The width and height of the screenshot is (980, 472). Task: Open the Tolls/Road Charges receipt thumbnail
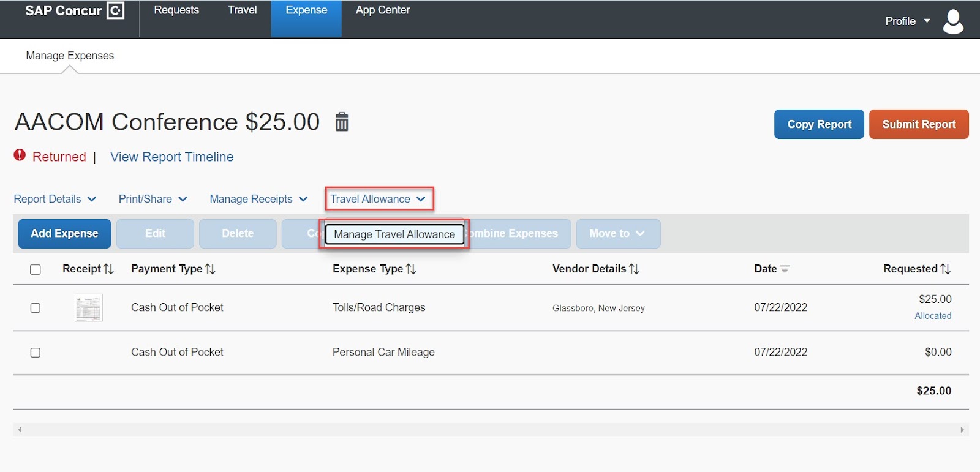tap(88, 307)
